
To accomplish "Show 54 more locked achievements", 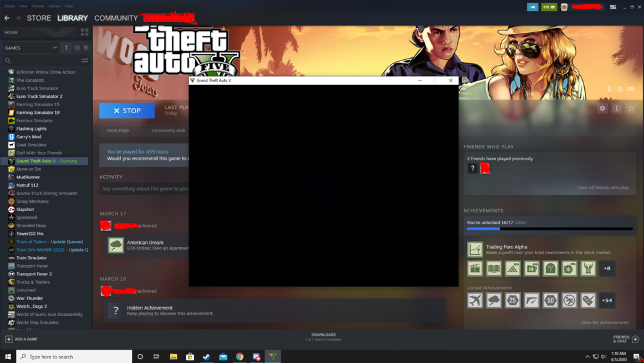I will [x=607, y=300].
